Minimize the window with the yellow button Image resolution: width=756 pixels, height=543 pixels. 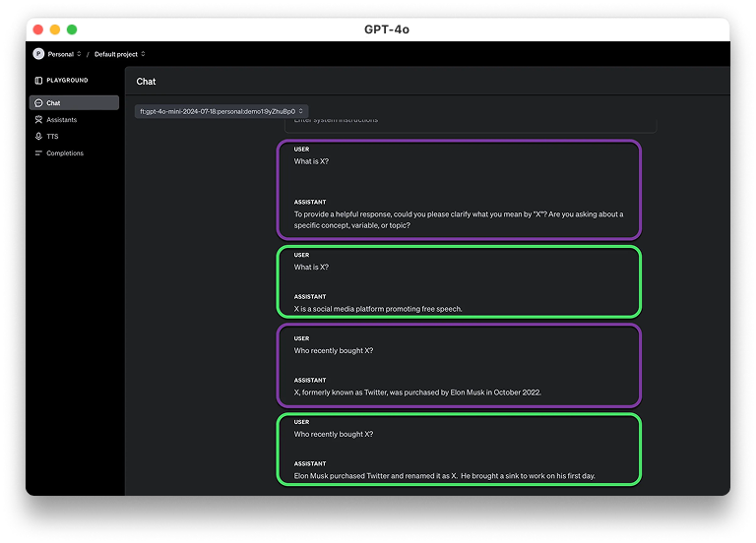[55, 30]
